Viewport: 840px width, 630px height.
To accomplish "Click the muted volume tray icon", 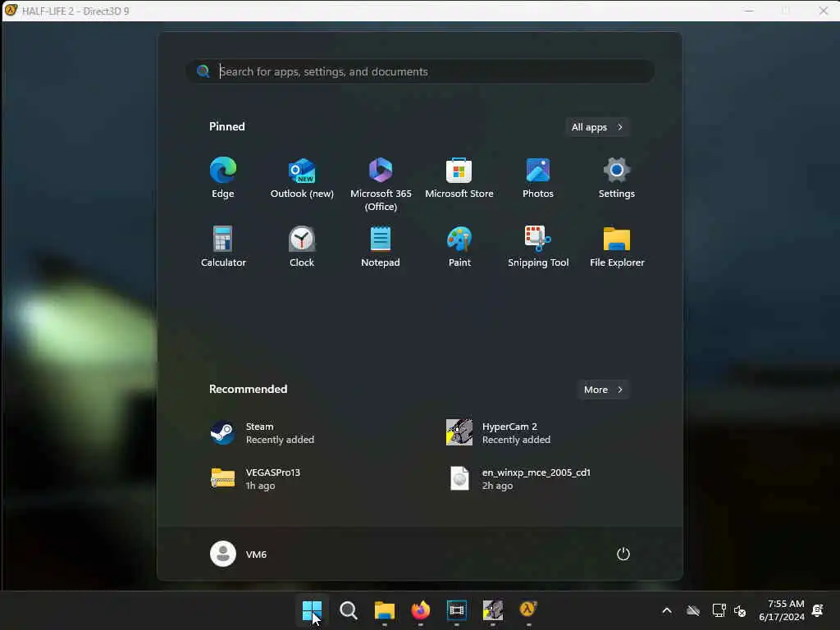I will click(x=741, y=610).
